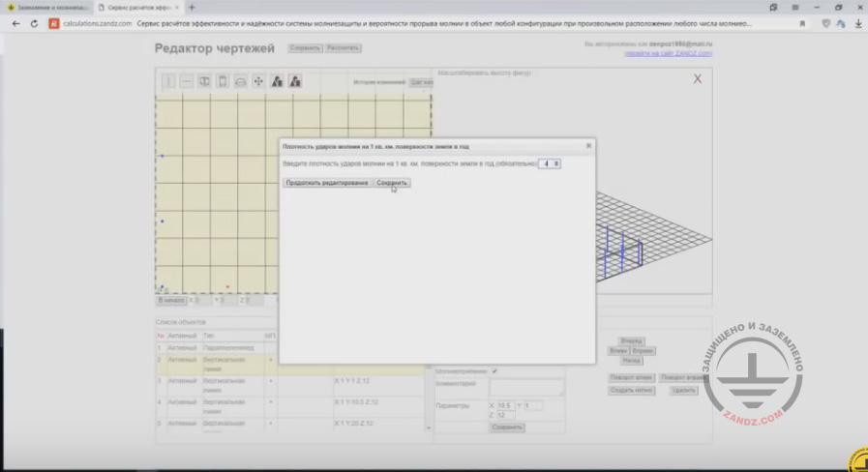Click the red site icon in address bar
Screen dimensions: 868x472
click(53, 24)
